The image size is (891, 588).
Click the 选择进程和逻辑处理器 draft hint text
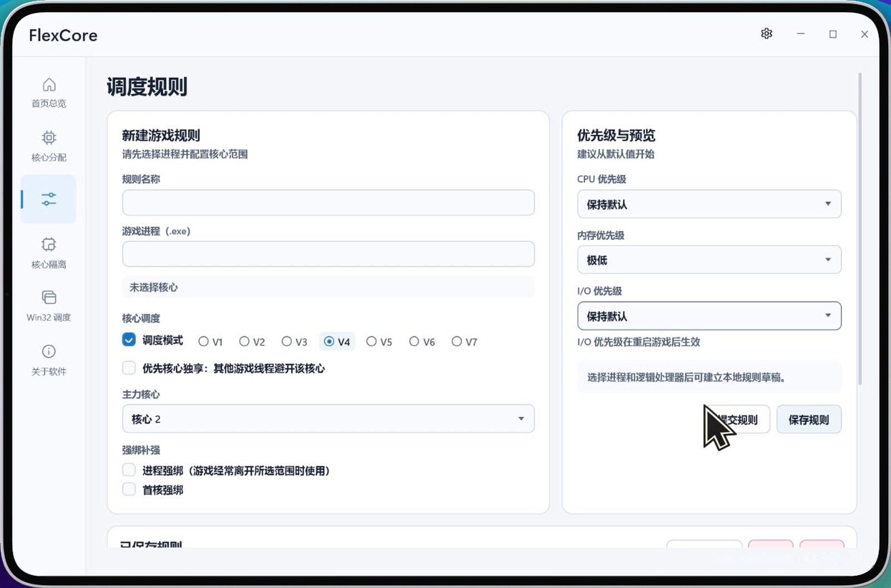[x=687, y=378]
